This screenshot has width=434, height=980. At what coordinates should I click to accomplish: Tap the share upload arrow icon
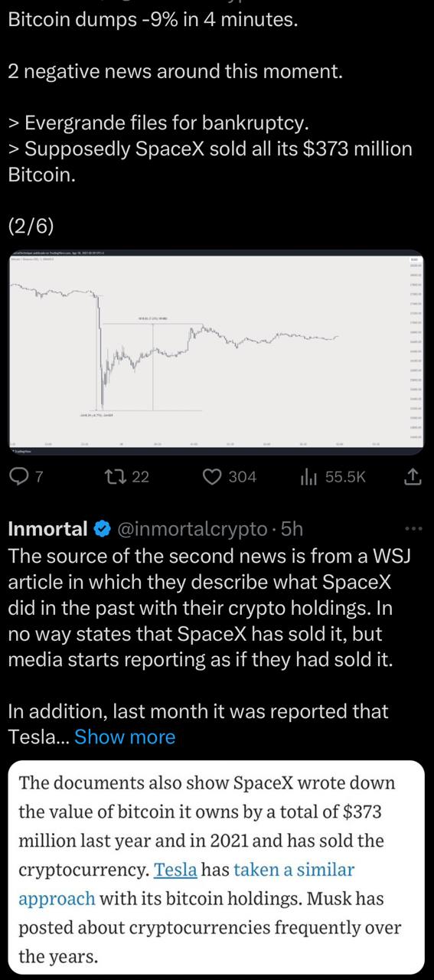412,477
